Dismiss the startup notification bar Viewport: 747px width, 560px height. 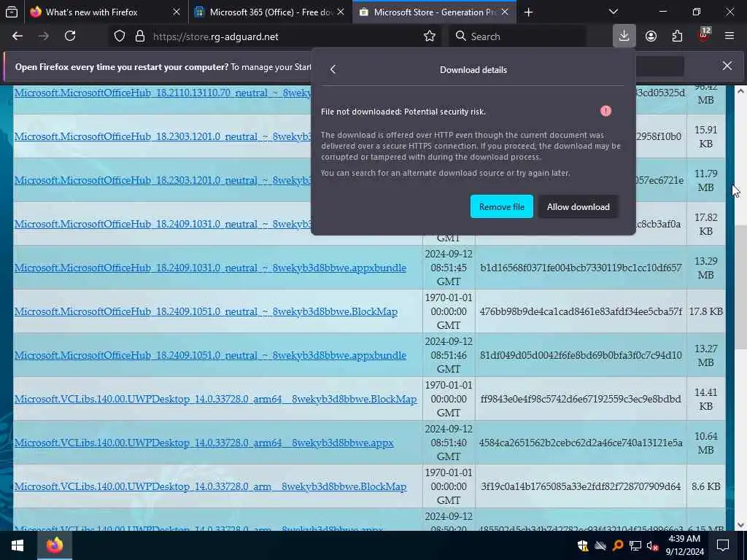click(x=727, y=66)
